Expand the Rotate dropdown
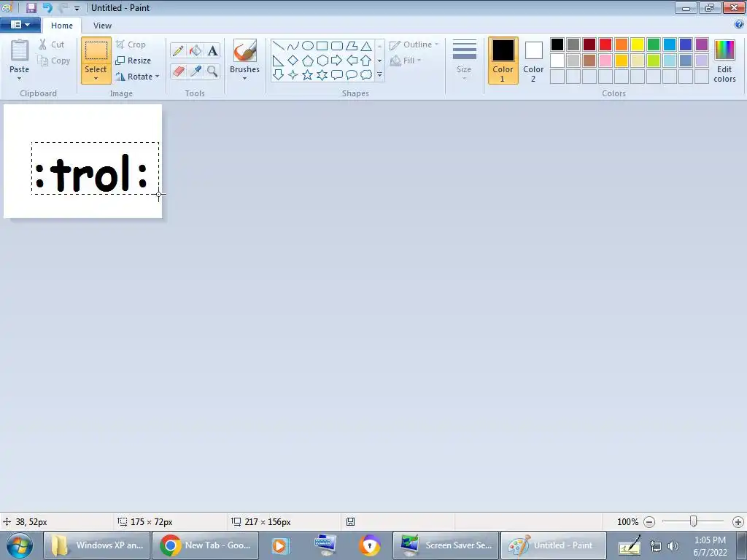747x560 pixels. click(158, 76)
